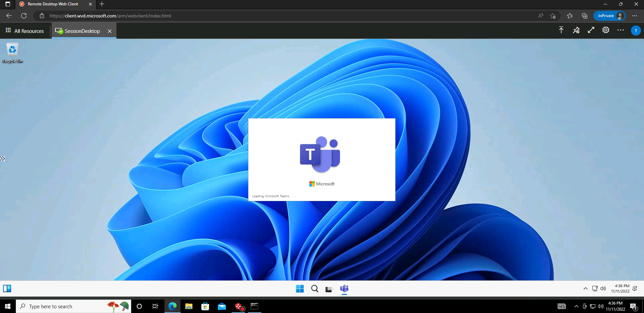Open local Action Center with 1 notification
Screen dimensions: 644x313
tap(634, 306)
